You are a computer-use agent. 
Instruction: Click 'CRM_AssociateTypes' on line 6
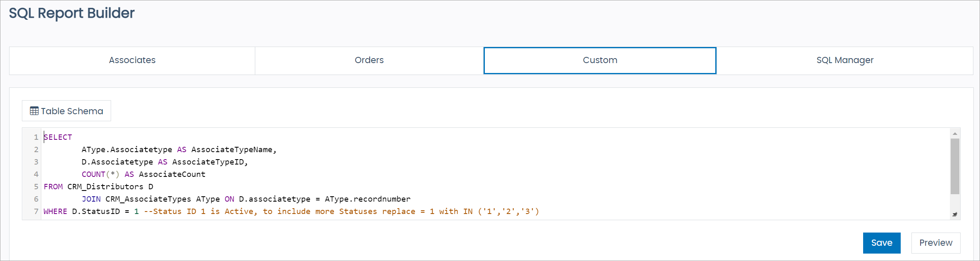[148, 199]
